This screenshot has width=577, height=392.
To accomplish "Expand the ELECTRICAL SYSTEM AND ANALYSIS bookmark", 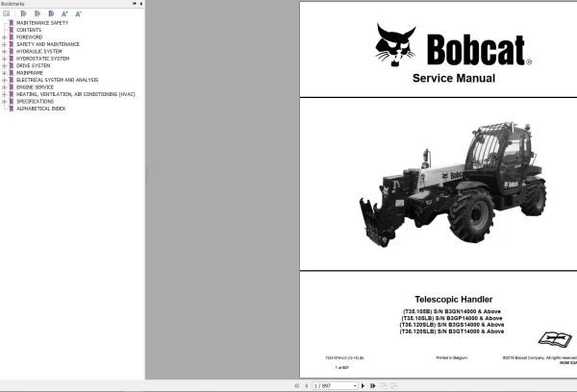I will pos(4,80).
